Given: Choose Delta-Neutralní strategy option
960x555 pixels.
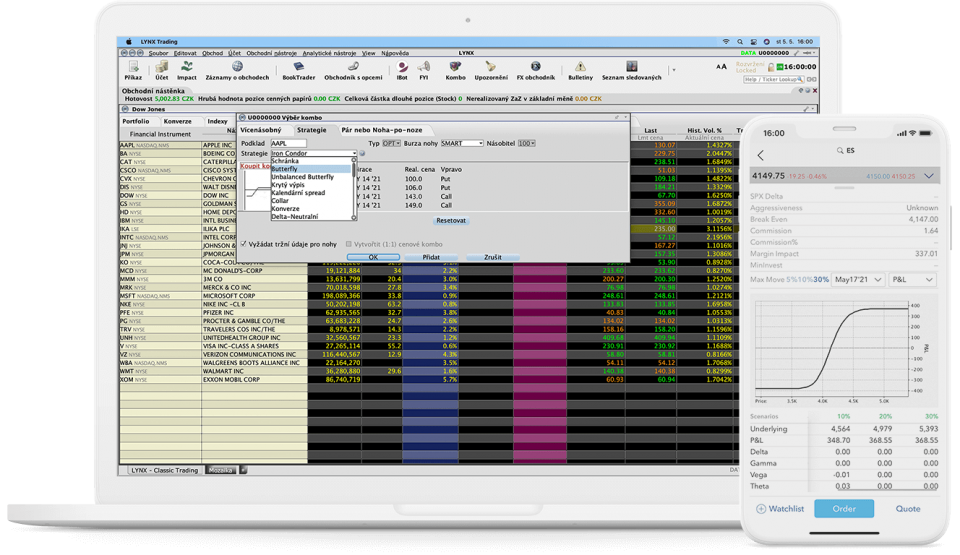Looking at the screenshot, I should click(311, 216).
